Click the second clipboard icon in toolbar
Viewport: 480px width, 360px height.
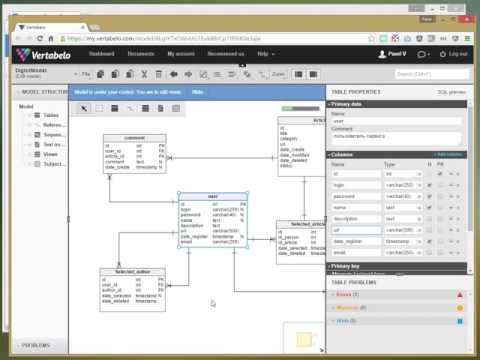115,74
